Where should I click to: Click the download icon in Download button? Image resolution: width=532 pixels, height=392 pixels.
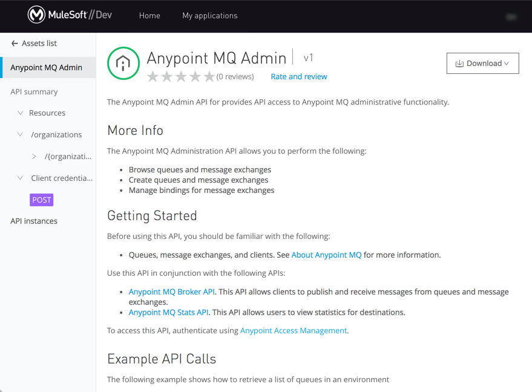coord(459,64)
